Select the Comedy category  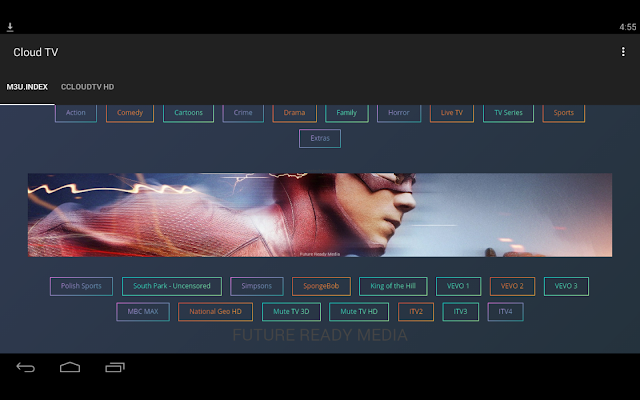coord(130,113)
